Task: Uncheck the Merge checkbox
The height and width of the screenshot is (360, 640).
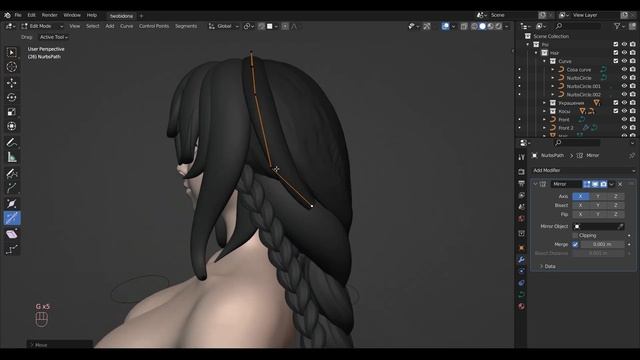Action: [575, 244]
